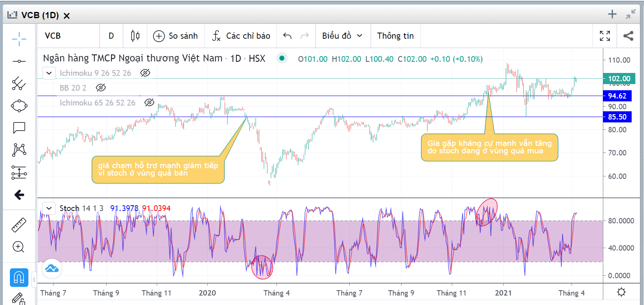Toggle visibility of BB 20 2 indicator
The height and width of the screenshot is (305, 644).
(x=101, y=88)
